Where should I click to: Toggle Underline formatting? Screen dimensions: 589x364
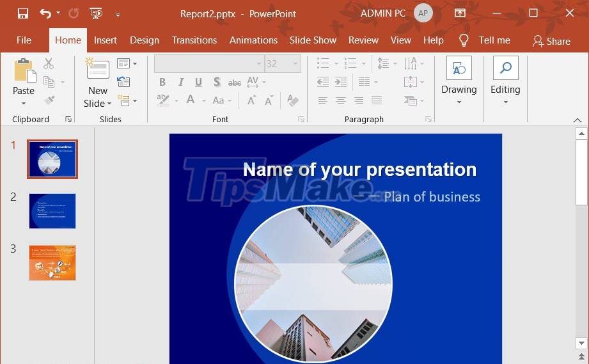[198, 82]
